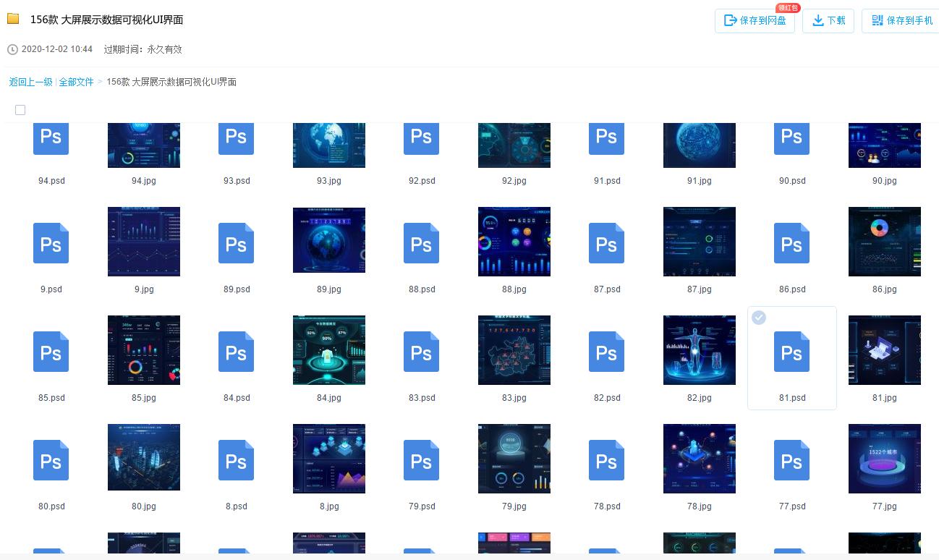The height and width of the screenshot is (560, 939).
Task: Open the 85.jpg thumbnail
Action: pos(144,350)
